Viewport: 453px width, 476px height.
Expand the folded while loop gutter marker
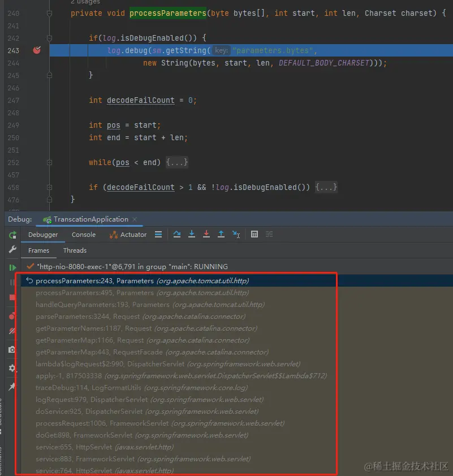pyautogui.click(x=50, y=162)
